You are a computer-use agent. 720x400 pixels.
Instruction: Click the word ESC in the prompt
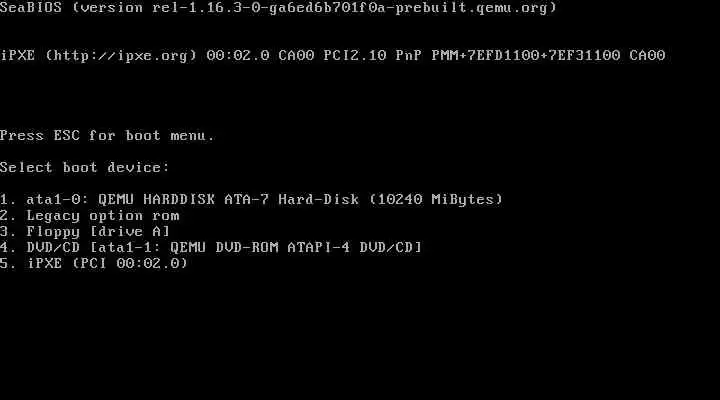click(x=67, y=135)
